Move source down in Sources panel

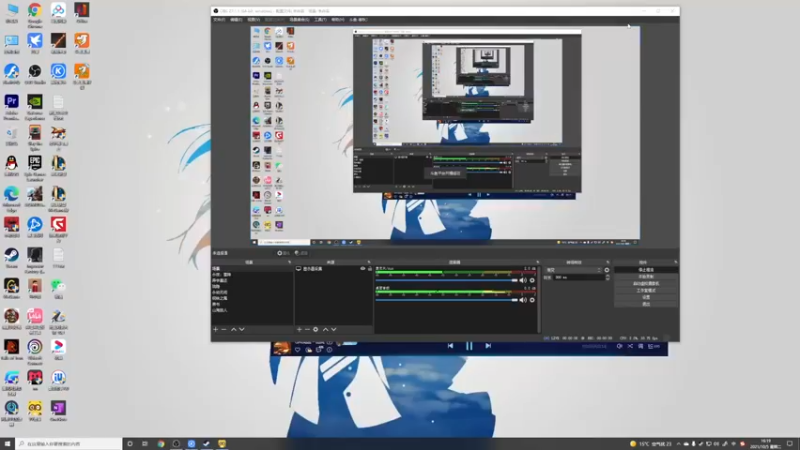(334, 330)
